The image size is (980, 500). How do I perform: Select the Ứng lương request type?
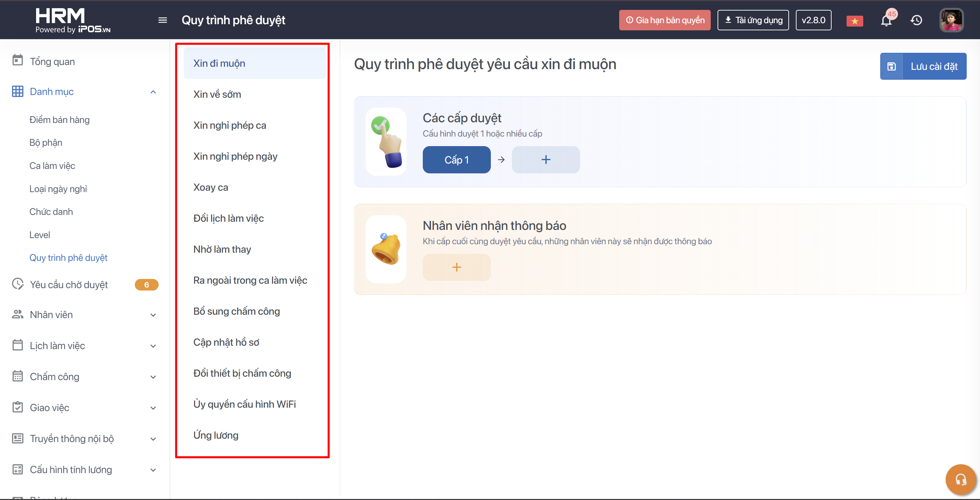[x=216, y=435]
